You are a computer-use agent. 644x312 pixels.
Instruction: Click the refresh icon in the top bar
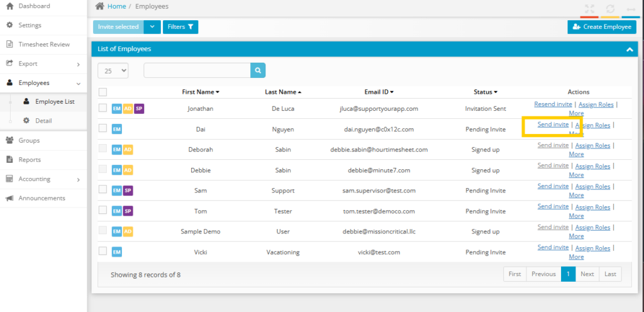point(609,9)
